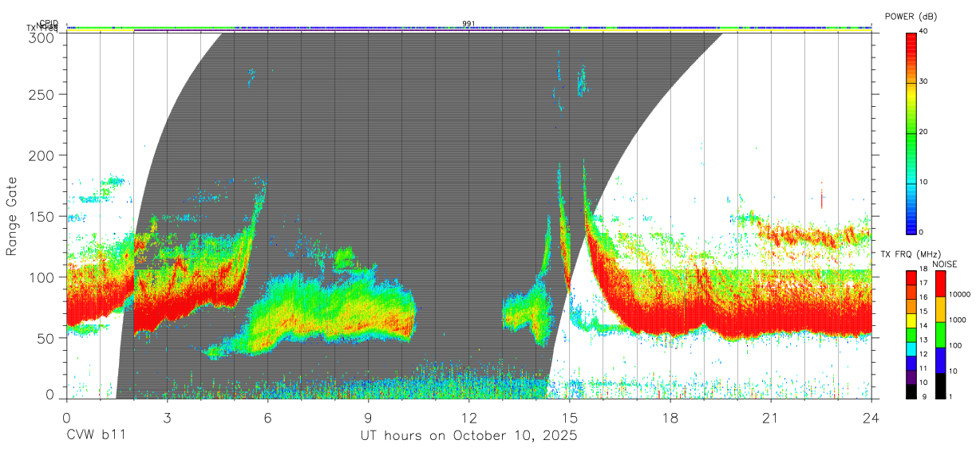Select the 3 tick label on x-axis

tap(167, 418)
